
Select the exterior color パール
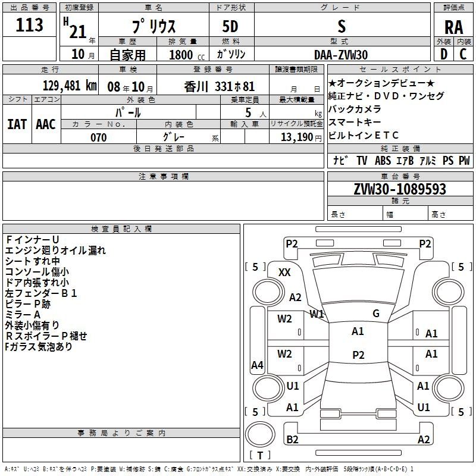pos(128,112)
